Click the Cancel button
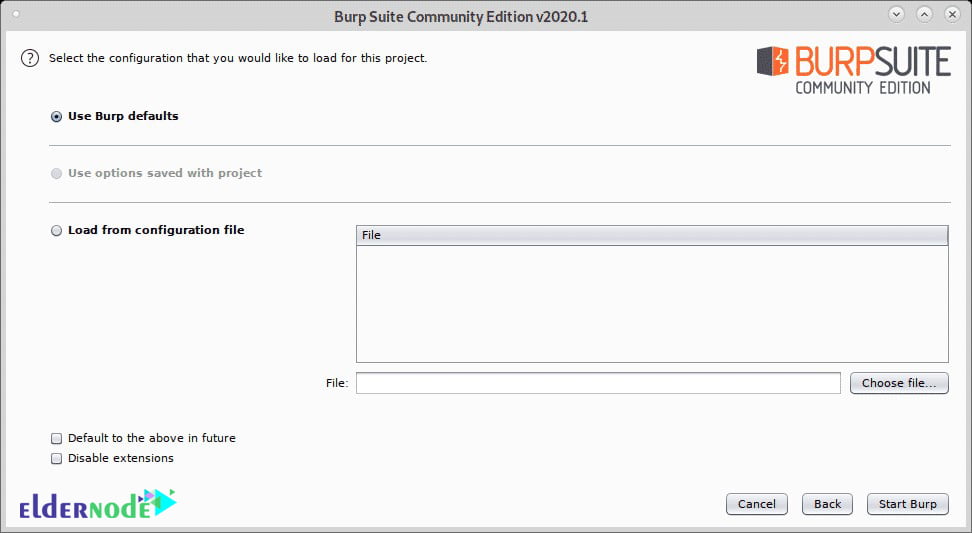 [x=757, y=504]
